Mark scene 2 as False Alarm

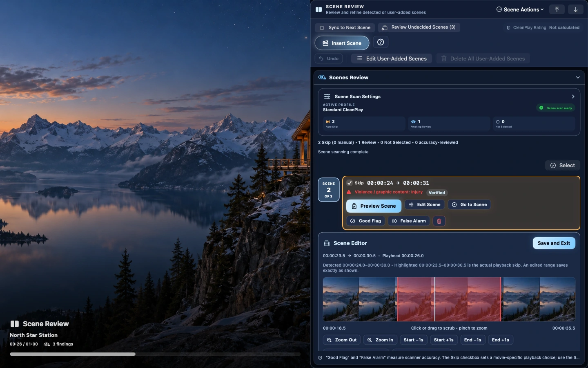409,221
